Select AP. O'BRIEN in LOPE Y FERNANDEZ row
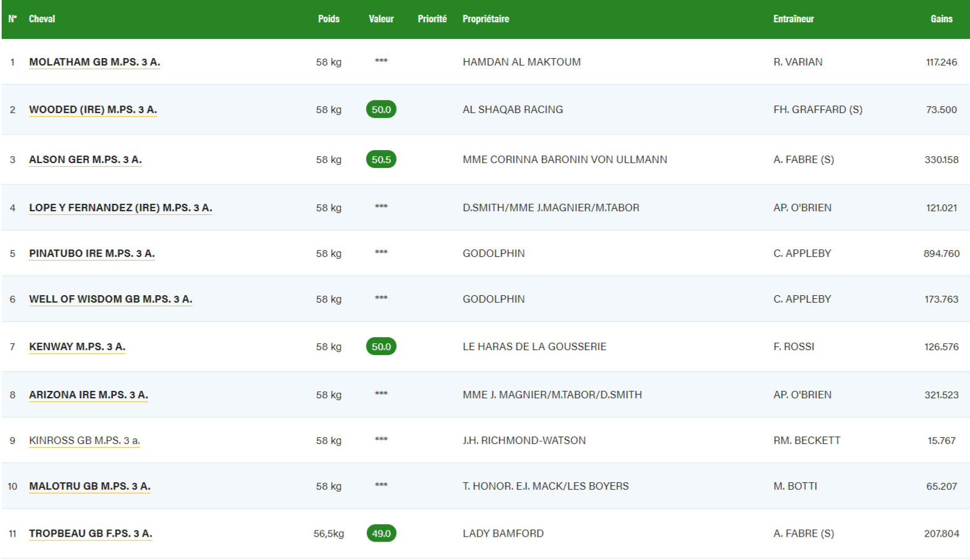This screenshot has width=970, height=560. (803, 208)
